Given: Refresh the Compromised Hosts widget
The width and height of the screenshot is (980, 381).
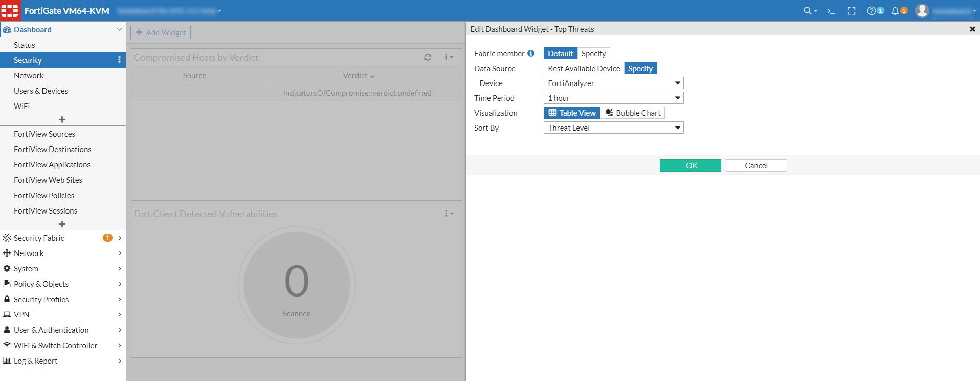Looking at the screenshot, I should [x=428, y=57].
